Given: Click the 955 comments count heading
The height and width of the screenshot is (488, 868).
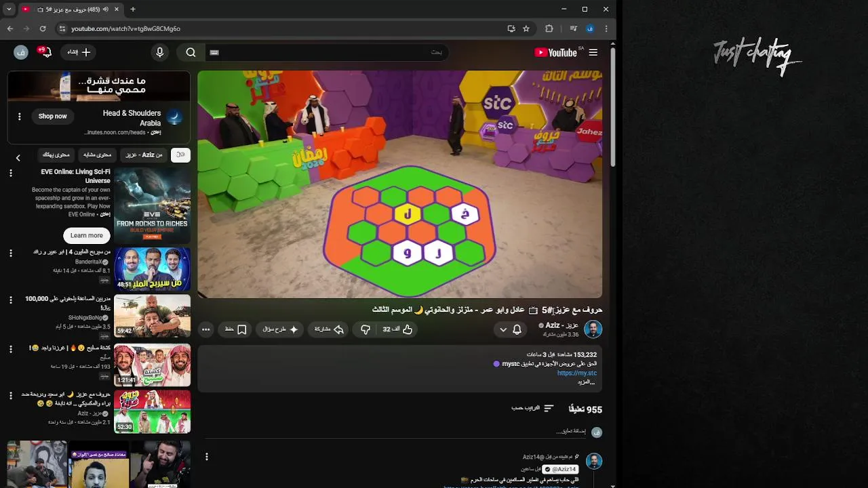Looking at the screenshot, I should (585, 409).
